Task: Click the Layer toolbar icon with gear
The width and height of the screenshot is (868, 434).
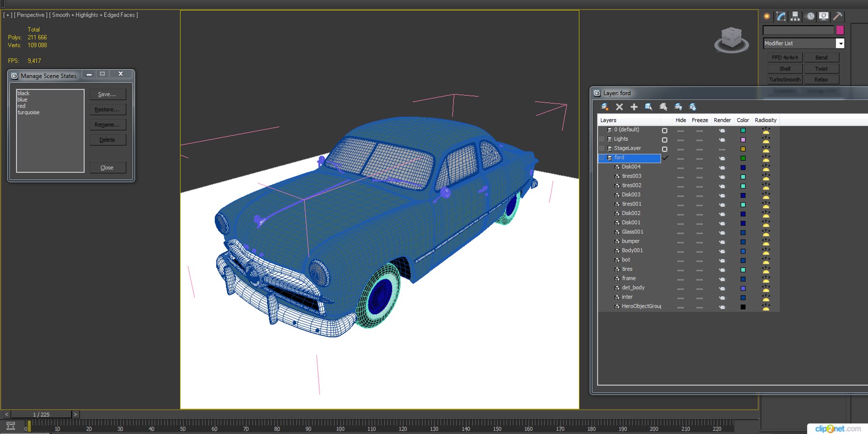Action: coord(693,107)
